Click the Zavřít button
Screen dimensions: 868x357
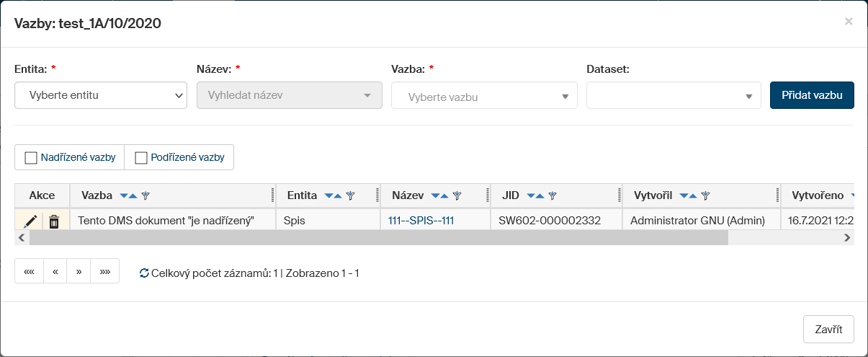click(828, 329)
